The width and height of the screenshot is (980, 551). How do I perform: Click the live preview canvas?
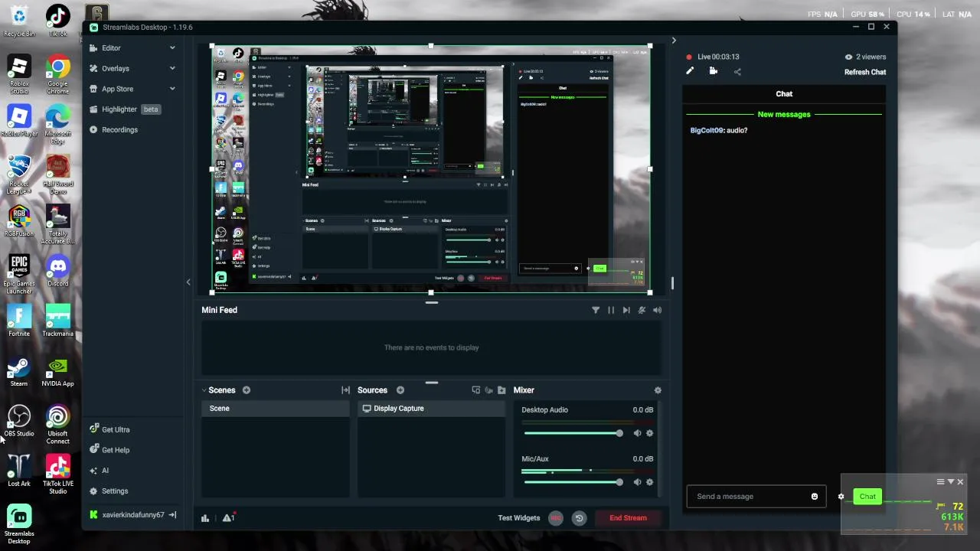[431, 169]
